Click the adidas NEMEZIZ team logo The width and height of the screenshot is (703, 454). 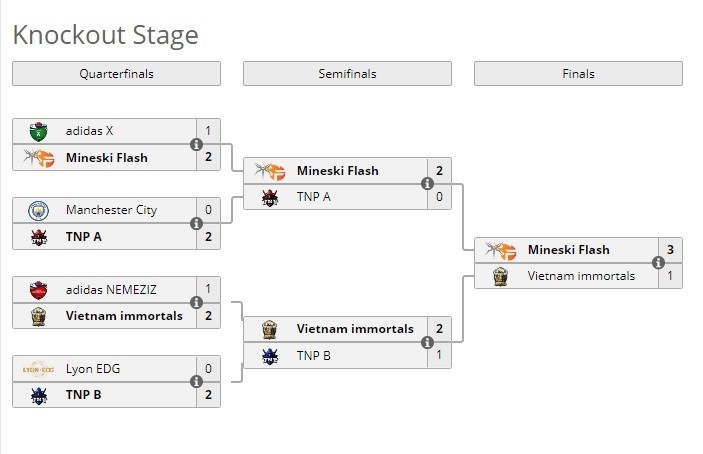click(39, 289)
